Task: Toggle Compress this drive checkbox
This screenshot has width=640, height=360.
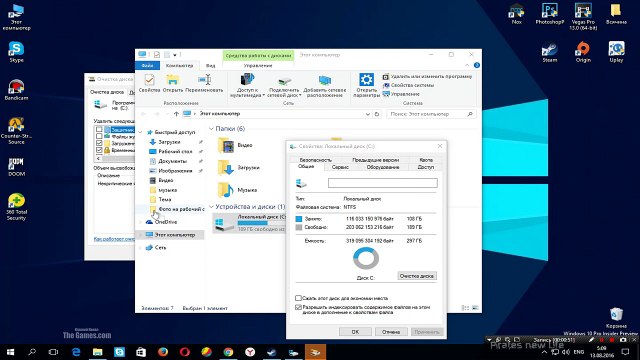Action: tap(298, 298)
